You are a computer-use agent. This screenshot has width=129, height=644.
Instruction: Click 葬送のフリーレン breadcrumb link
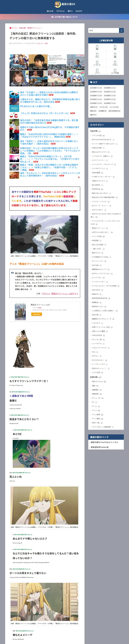click(34, 28)
